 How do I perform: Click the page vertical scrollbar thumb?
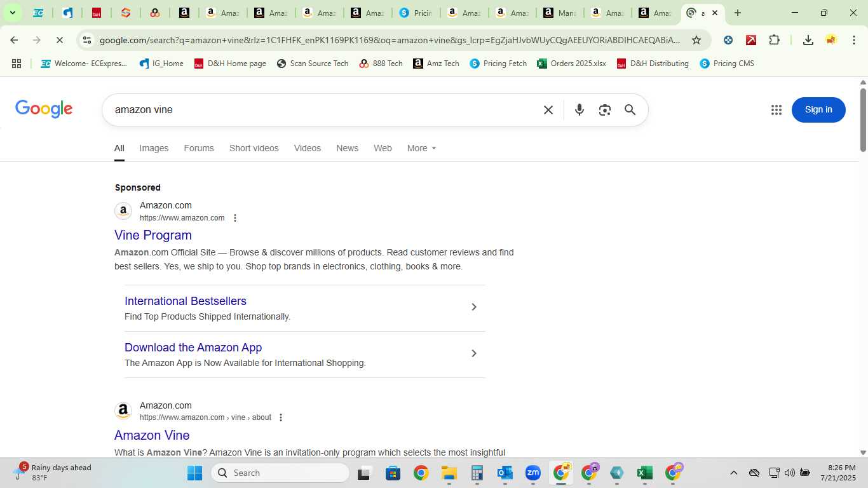click(863, 119)
